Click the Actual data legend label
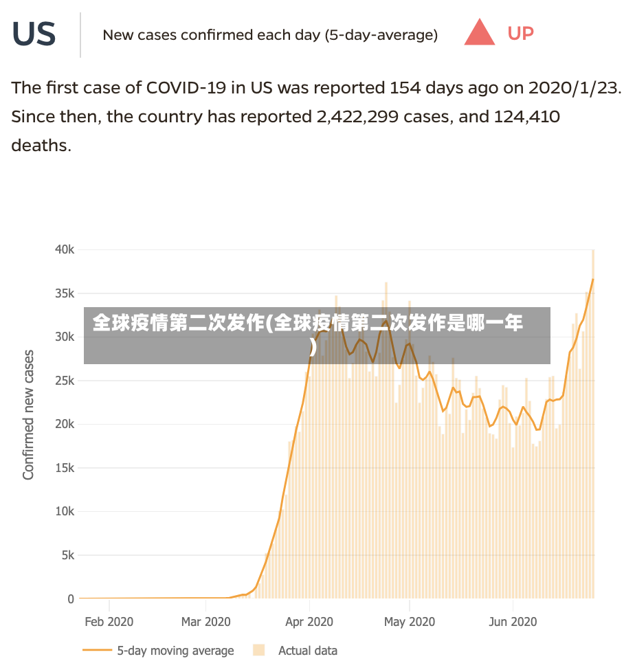Screen dimensions: 635x672 pyautogui.click(x=308, y=651)
